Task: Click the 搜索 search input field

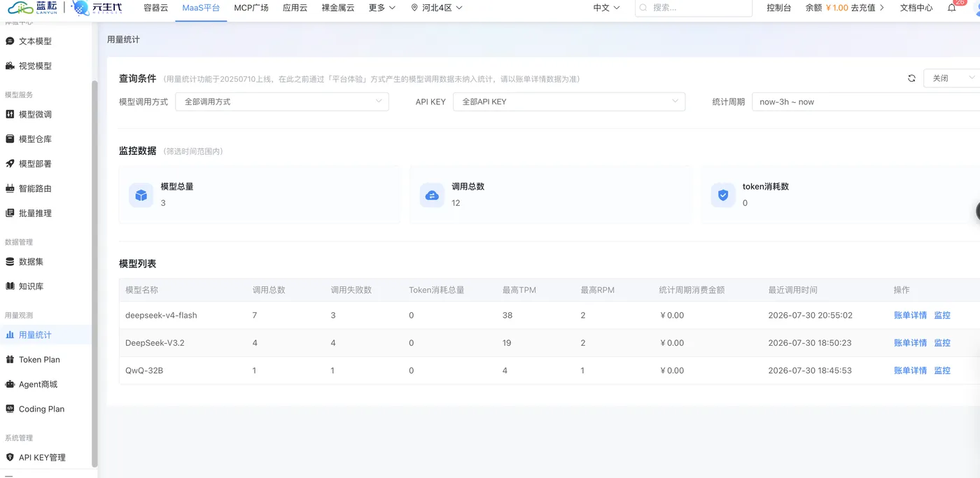Action: [693, 8]
